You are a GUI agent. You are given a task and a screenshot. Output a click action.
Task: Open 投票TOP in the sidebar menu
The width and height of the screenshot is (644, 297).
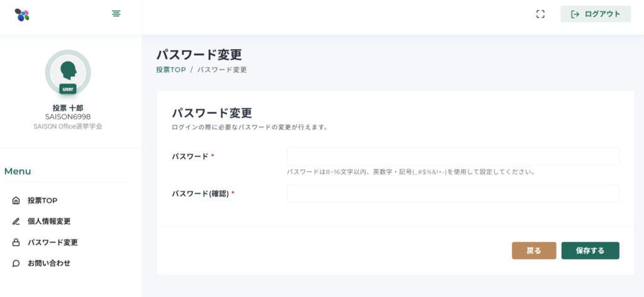[42, 201]
